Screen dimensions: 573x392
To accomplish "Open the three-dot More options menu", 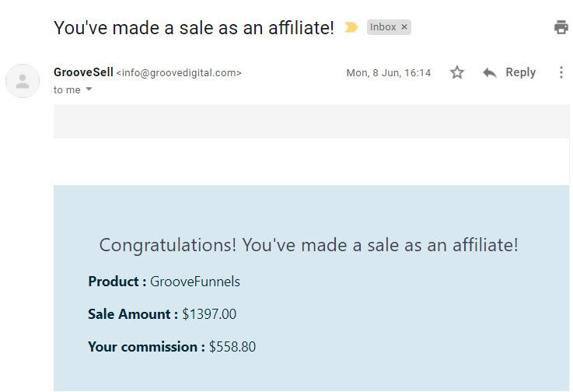I will 561,72.
